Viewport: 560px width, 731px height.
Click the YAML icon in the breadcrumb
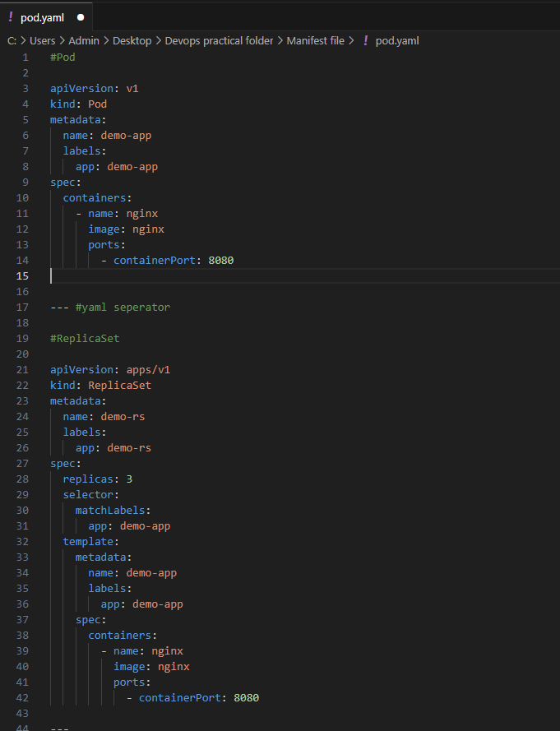click(x=365, y=41)
